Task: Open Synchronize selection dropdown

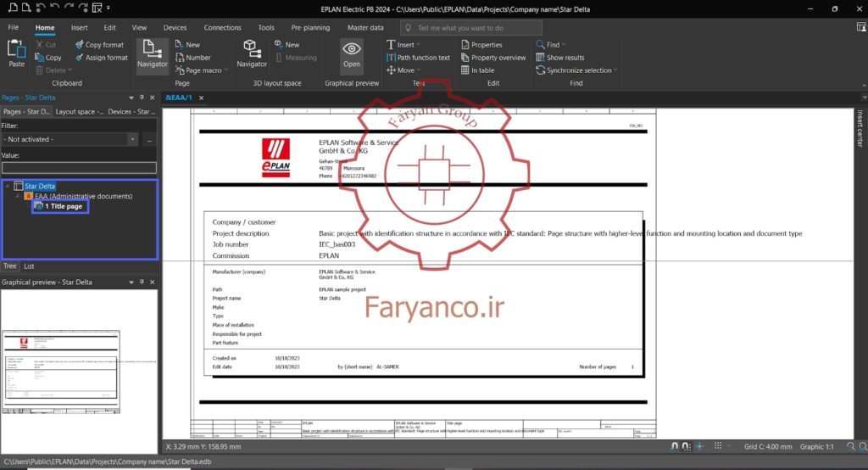Action: click(615, 70)
